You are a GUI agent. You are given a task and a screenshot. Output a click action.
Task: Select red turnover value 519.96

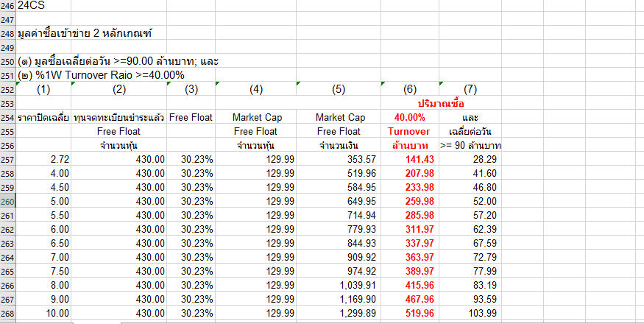coord(409,313)
